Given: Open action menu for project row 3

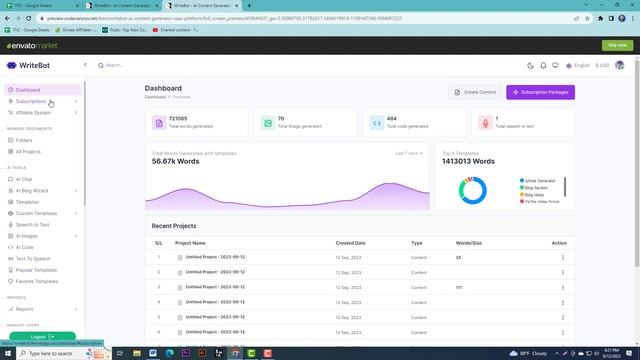Looking at the screenshot, I should click(562, 287).
